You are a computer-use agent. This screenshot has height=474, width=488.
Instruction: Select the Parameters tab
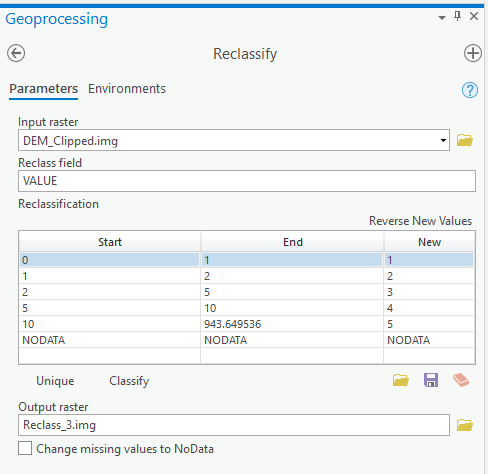point(43,89)
